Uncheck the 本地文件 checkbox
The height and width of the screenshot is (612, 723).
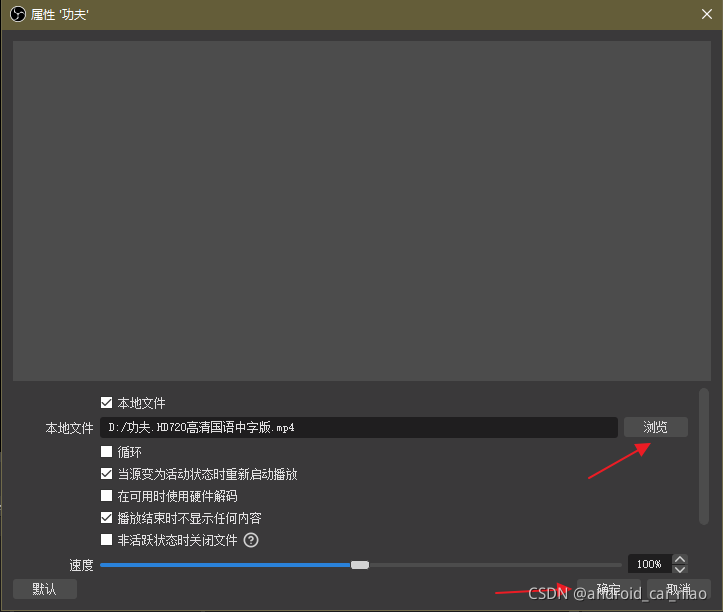tap(107, 403)
